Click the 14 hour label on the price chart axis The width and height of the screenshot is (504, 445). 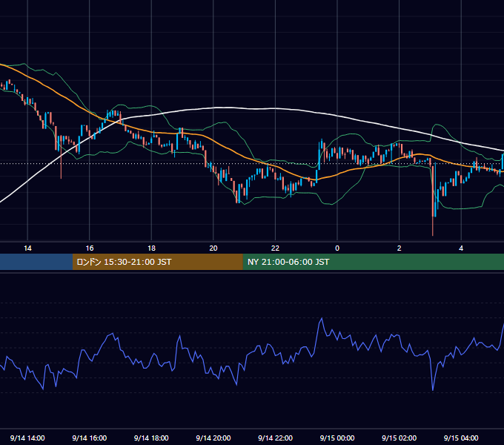[x=27, y=248]
